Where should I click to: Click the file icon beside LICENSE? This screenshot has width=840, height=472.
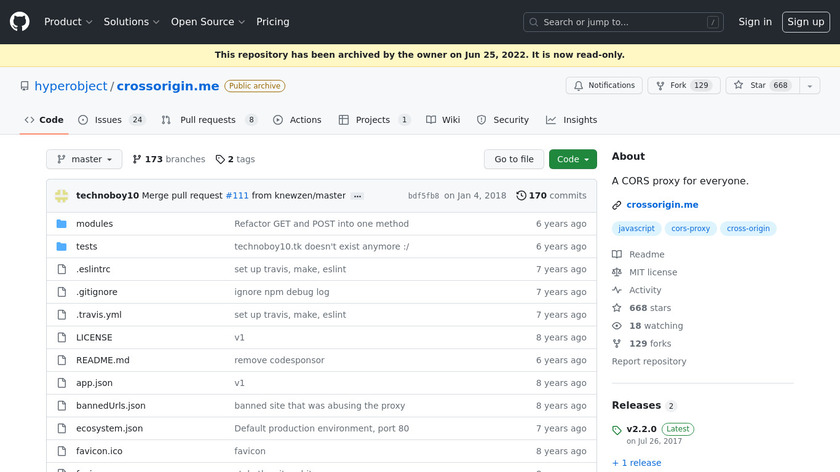62,338
